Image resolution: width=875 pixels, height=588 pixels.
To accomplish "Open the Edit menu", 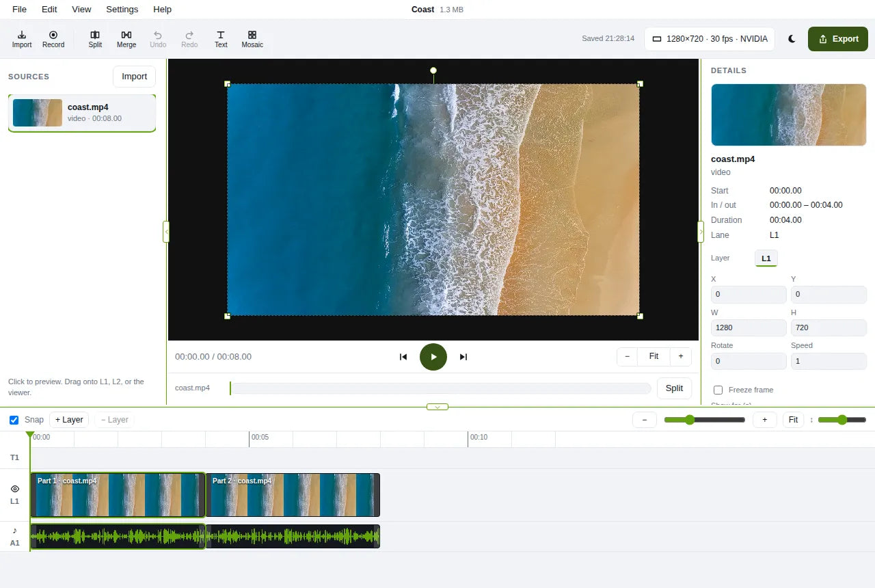I will (x=49, y=10).
